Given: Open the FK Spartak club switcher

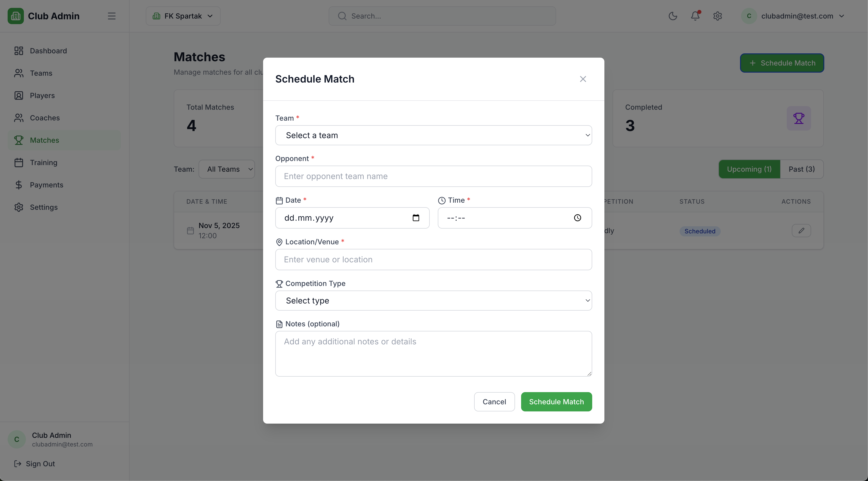Looking at the screenshot, I should coord(183,16).
